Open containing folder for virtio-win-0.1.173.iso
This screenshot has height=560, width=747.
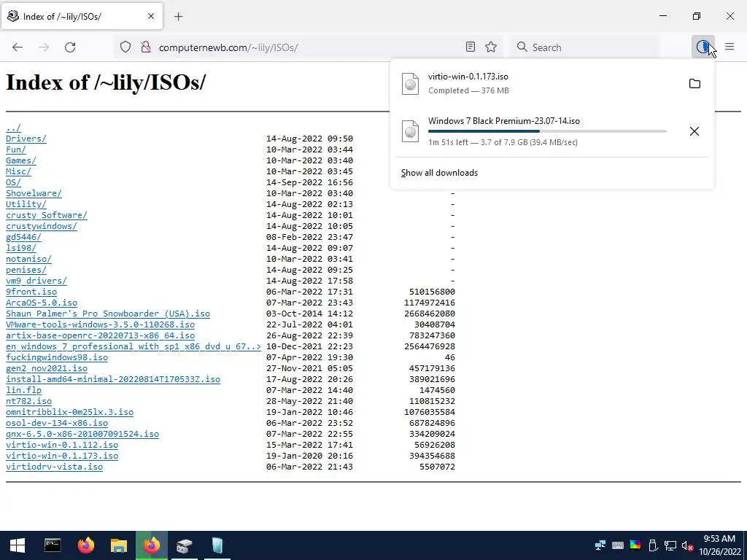pyautogui.click(x=694, y=84)
